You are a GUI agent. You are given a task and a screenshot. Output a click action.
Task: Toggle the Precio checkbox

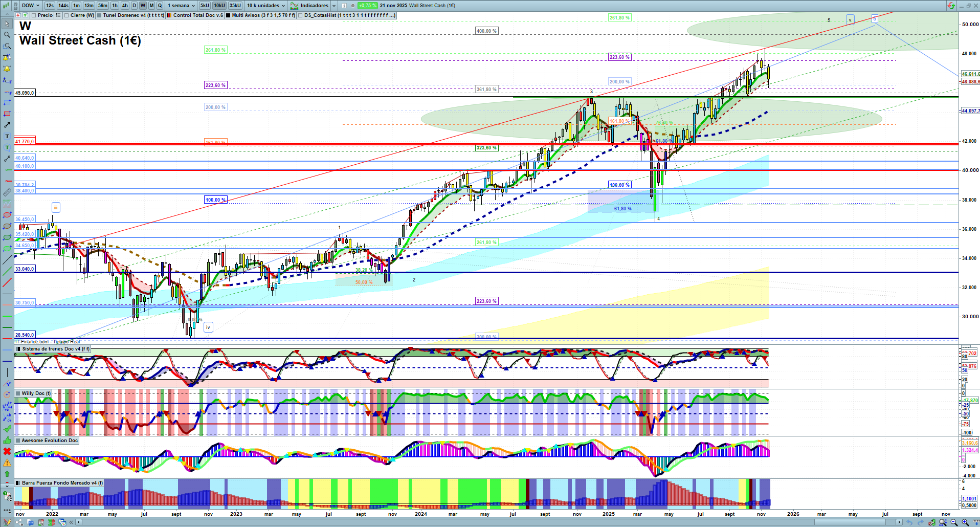coord(34,15)
